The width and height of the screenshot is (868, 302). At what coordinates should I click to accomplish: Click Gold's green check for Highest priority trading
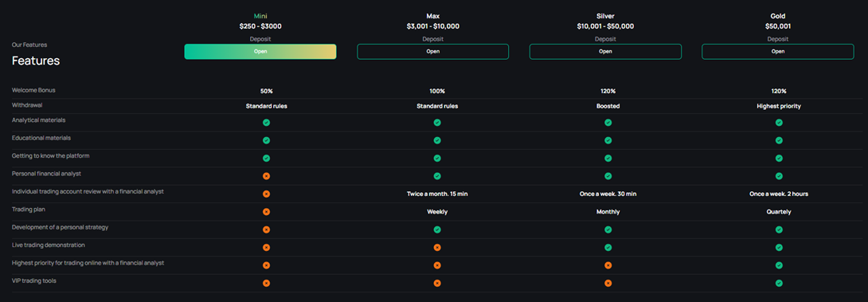coord(779,265)
